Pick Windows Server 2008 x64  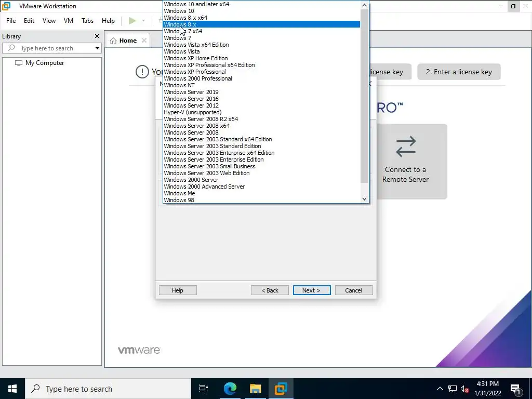coord(262,126)
